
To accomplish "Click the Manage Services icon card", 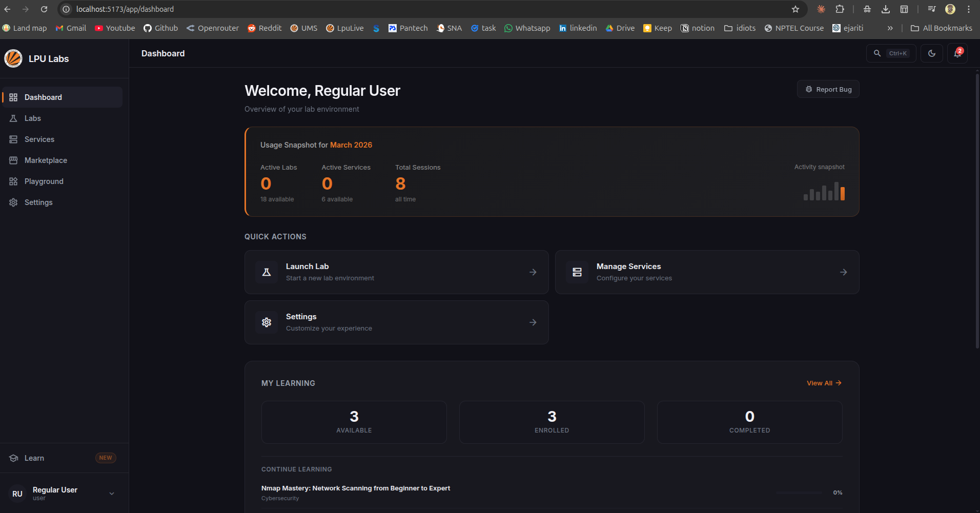I will pos(576,272).
